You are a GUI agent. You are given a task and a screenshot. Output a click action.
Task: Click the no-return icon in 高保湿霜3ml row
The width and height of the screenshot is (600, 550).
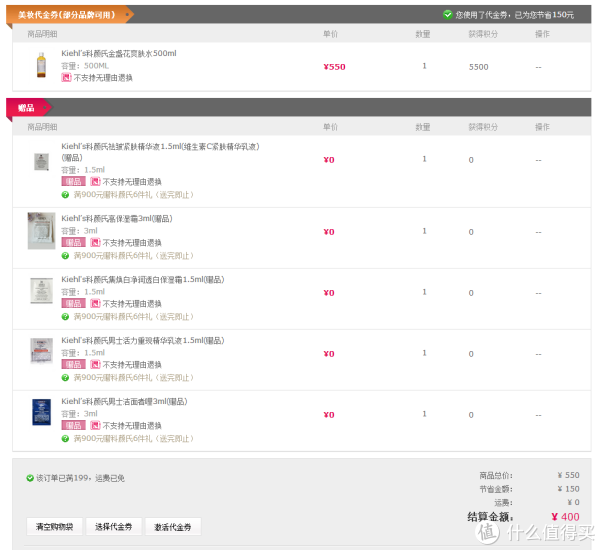[x=95, y=242]
